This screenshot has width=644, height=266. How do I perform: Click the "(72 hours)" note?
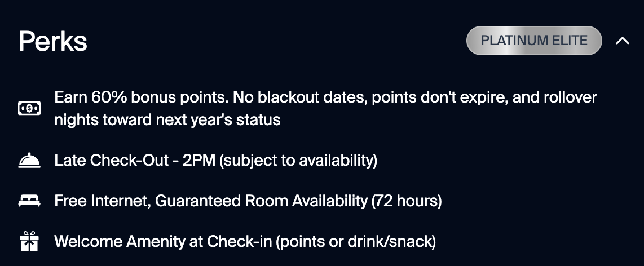[407, 201]
